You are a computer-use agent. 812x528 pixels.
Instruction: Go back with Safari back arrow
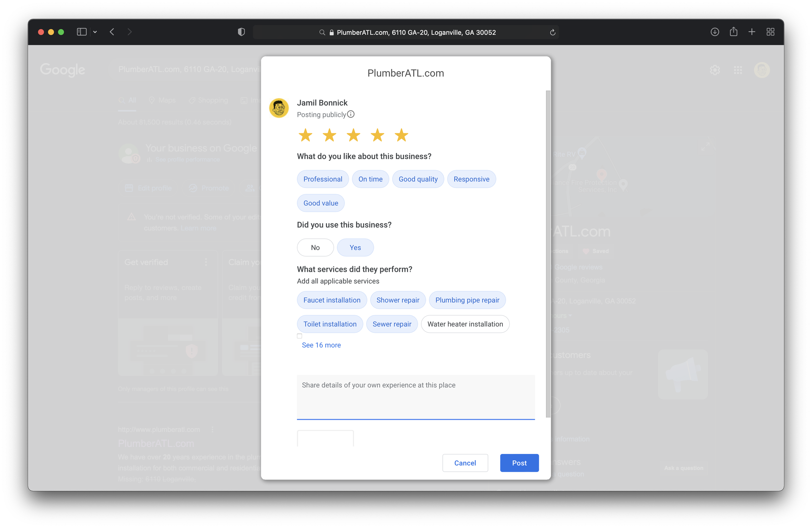[x=112, y=32]
